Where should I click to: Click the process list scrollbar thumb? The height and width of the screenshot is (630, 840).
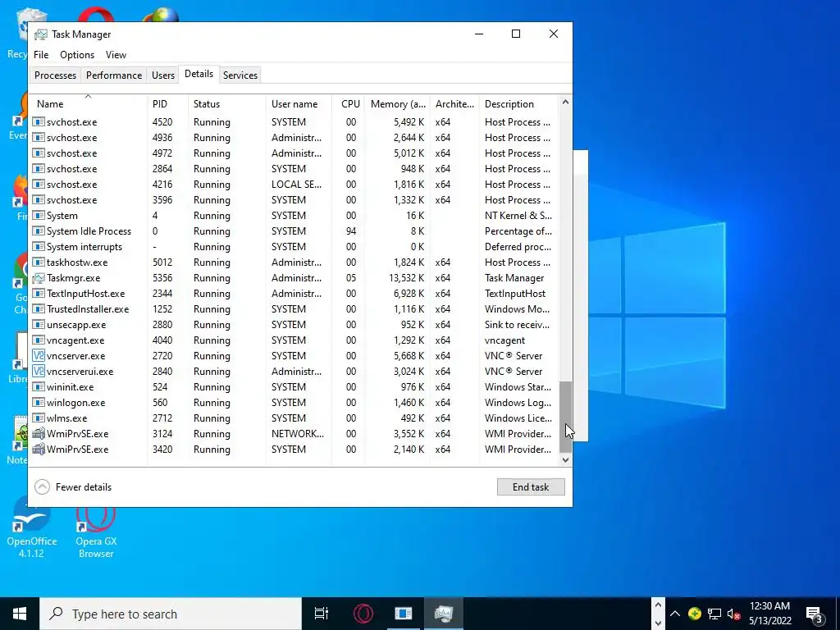coord(565,417)
